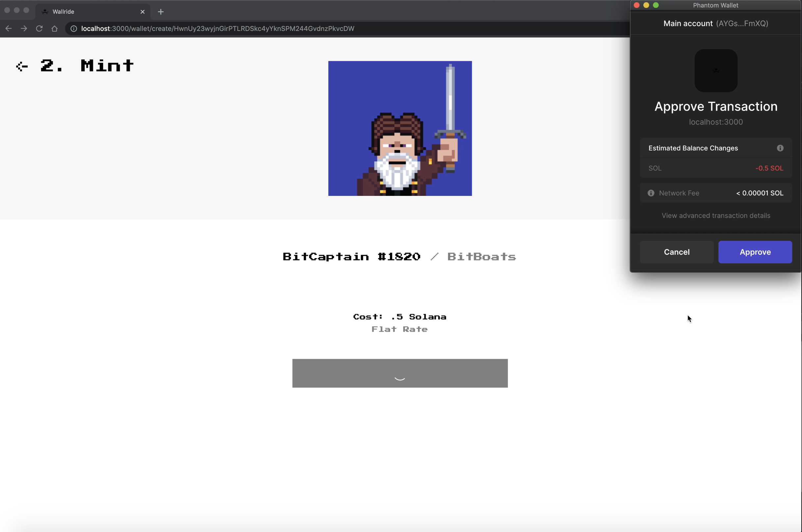Click the gray loading mint button

(400, 373)
